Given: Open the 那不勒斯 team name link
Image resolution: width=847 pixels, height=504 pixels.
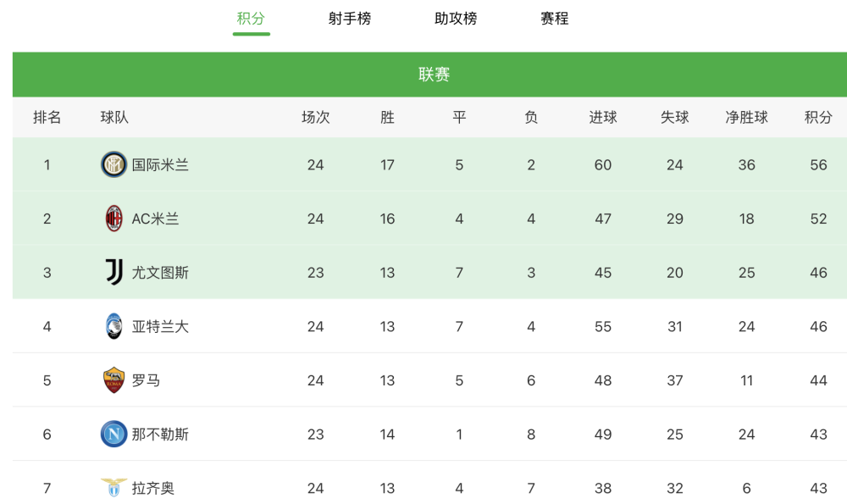Looking at the screenshot, I should point(160,435).
